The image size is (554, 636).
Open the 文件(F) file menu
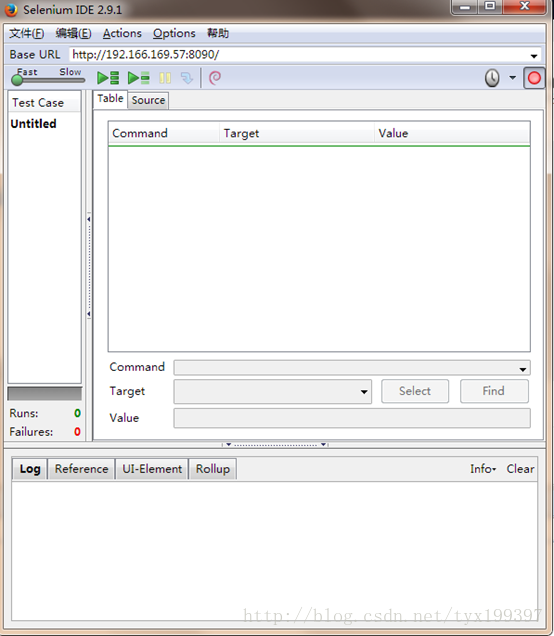point(27,33)
